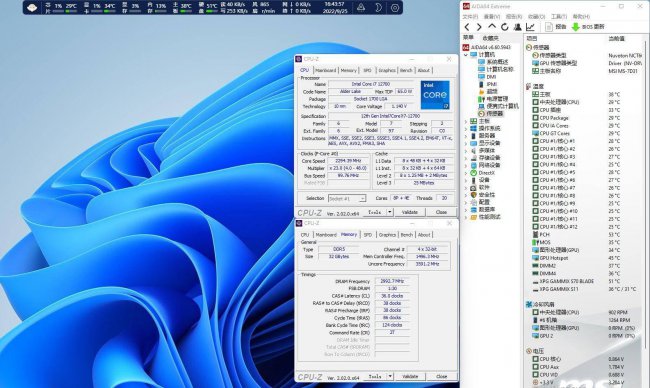650x388 pixels.
Task: Expand the 操作系统 tree node
Action: pos(466,129)
